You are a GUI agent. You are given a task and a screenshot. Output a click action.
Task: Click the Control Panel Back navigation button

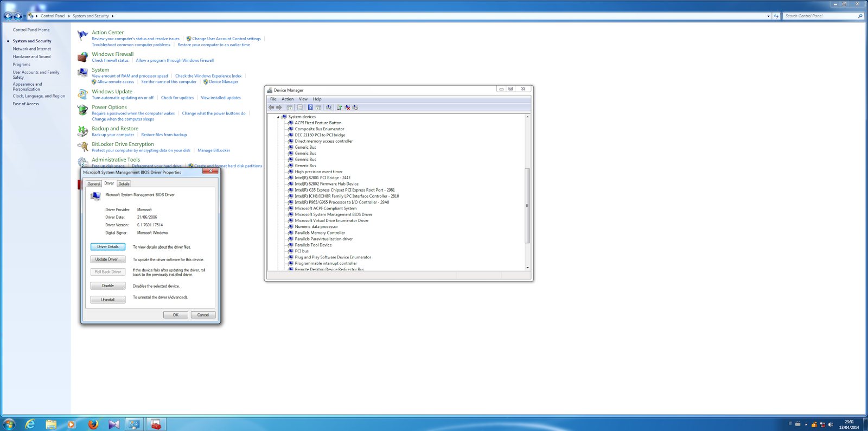point(8,16)
